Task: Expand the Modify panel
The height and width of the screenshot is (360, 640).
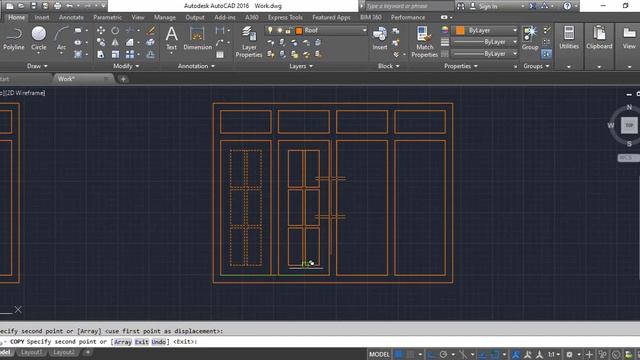Action: (x=126, y=66)
